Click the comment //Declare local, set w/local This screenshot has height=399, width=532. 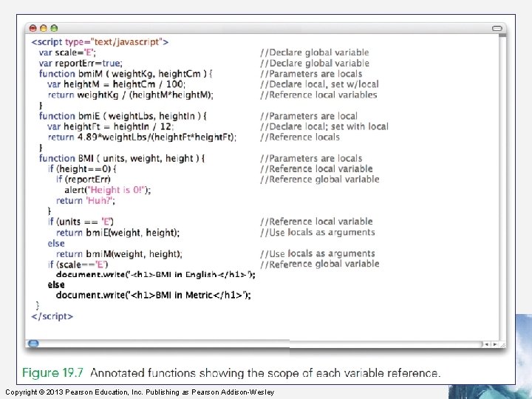point(319,84)
